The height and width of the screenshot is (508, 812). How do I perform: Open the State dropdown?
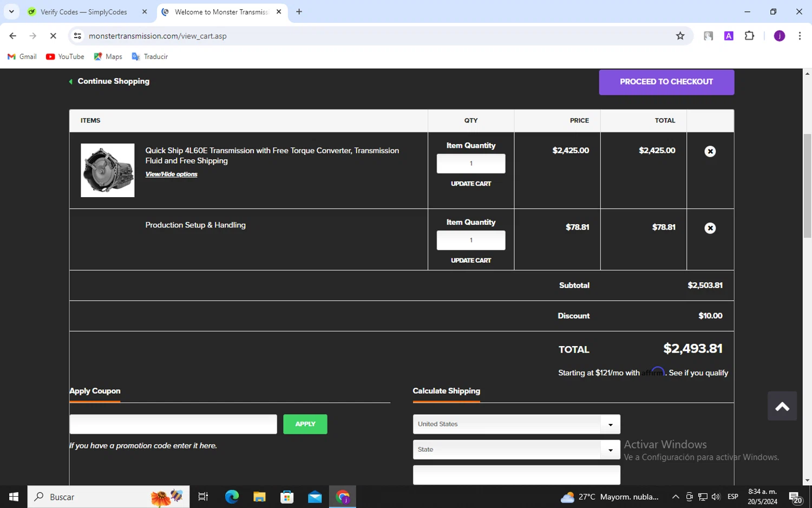[516, 450]
